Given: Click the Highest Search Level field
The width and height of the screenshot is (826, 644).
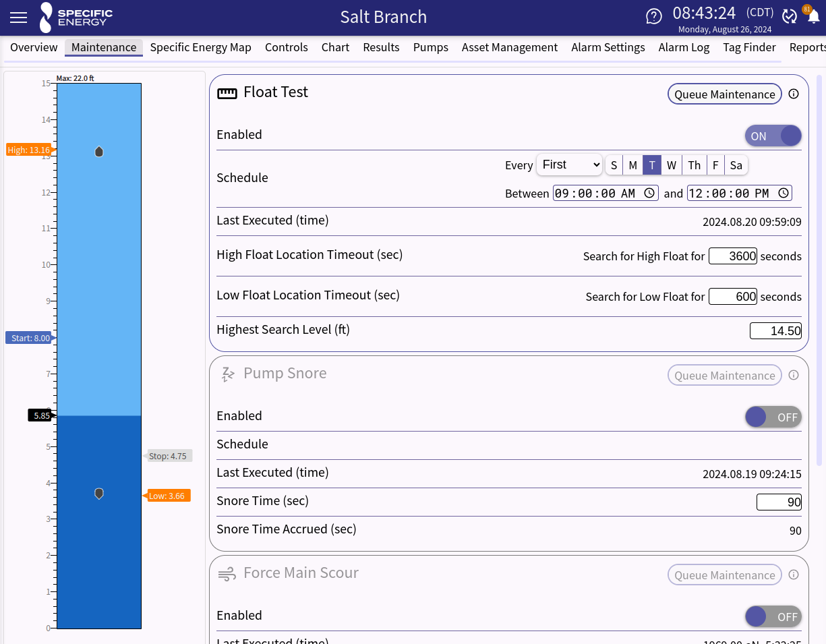Looking at the screenshot, I should coord(775,330).
